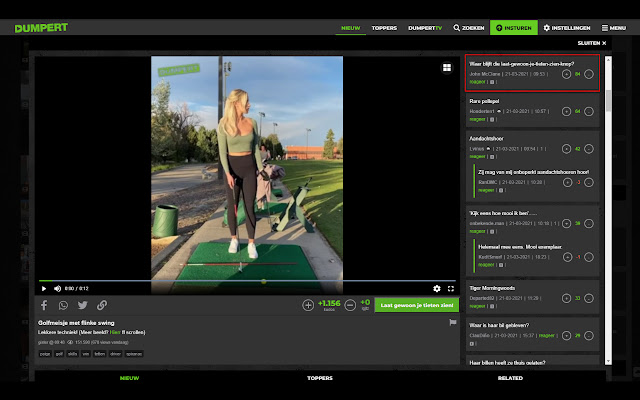
Task: Open the Menu hamburger
Action: pyautogui.click(x=612, y=28)
